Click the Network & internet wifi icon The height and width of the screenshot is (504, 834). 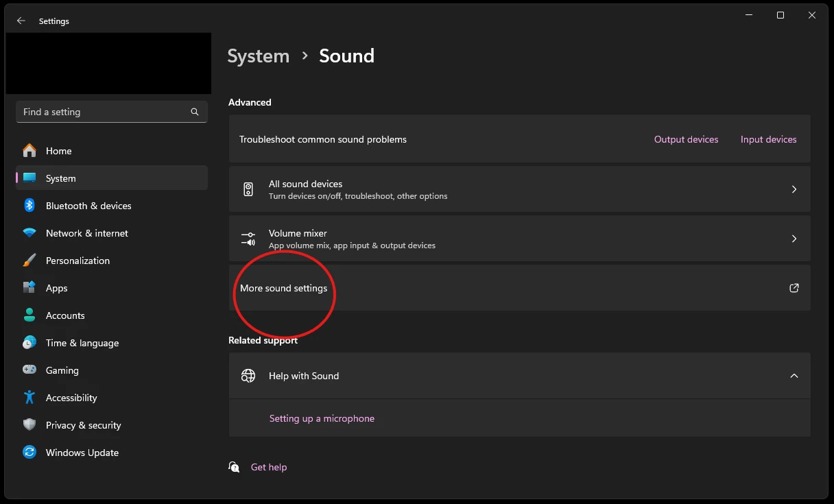pos(29,233)
